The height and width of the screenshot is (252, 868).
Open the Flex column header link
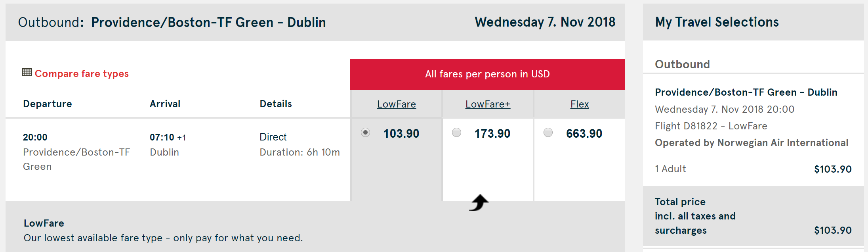pyautogui.click(x=580, y=104)
